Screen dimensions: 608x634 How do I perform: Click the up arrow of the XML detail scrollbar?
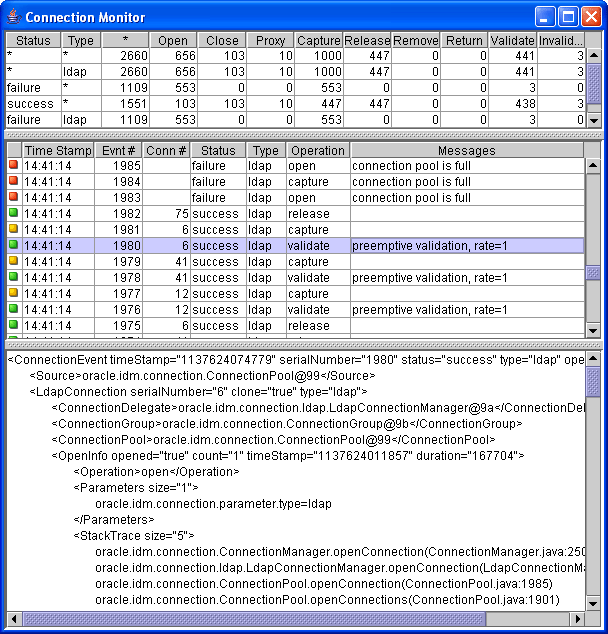[593, 359]
